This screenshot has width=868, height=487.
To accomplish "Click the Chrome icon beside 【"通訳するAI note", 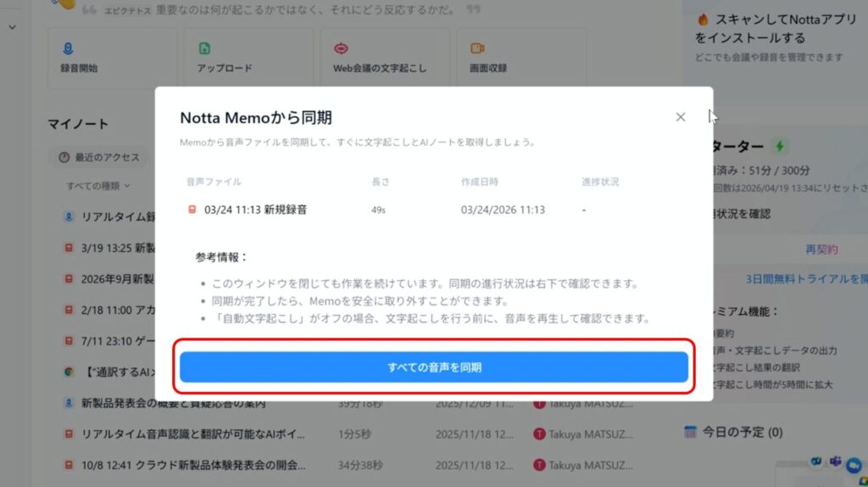I will click(x=69, y=372).
